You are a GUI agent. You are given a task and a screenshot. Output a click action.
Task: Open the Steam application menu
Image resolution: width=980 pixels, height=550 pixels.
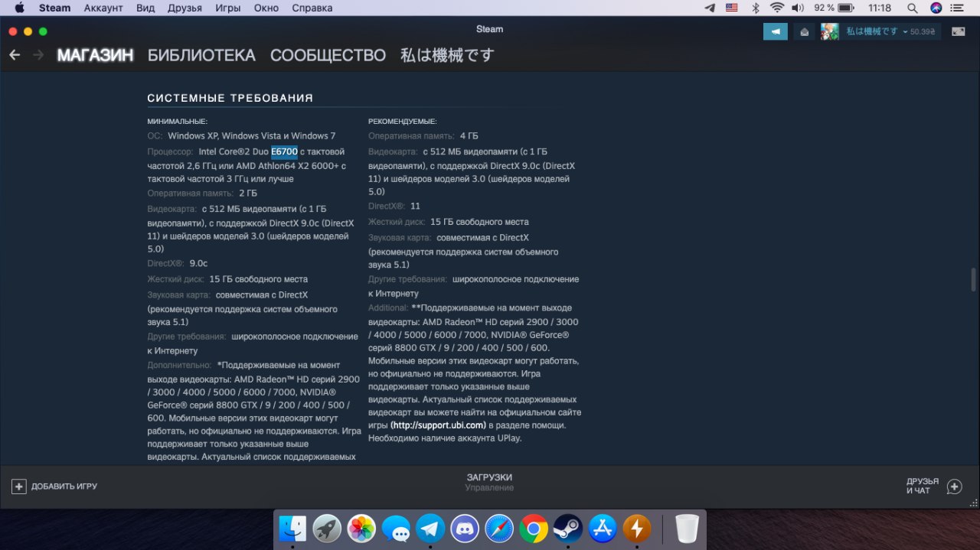pyautogui.click(x=54, y=8)
